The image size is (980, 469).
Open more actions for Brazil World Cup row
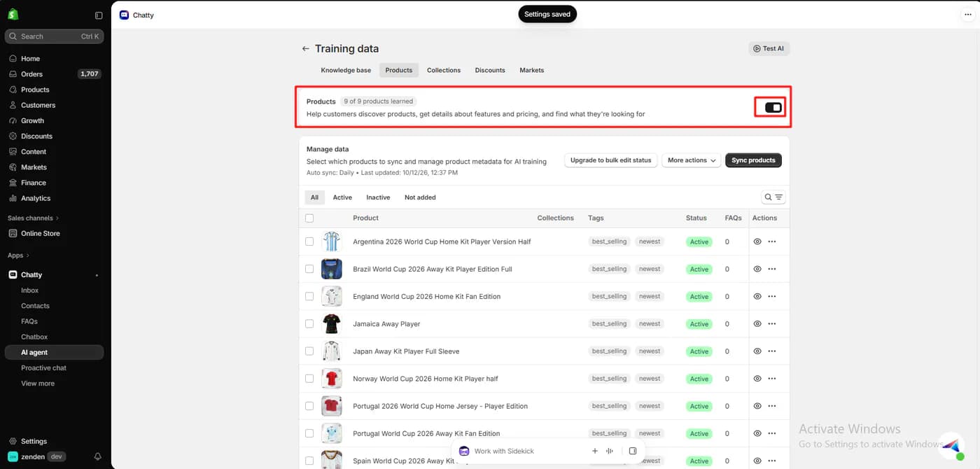[772, 269]
